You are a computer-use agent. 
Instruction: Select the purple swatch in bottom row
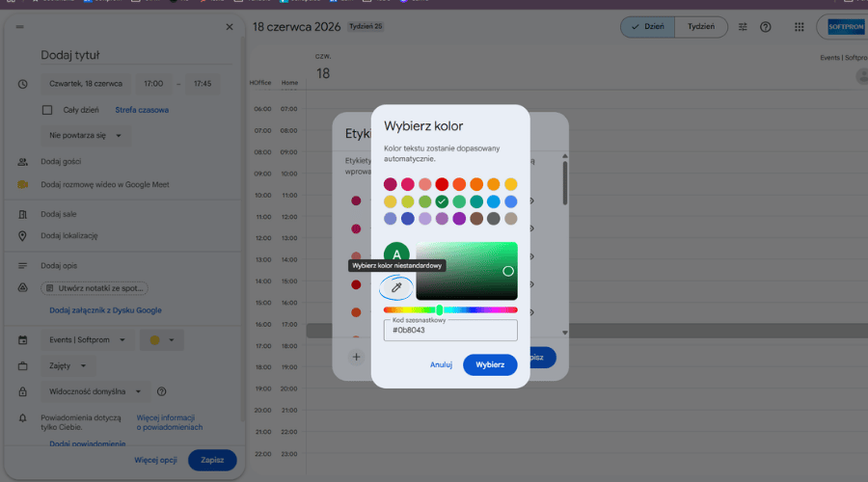point(459,219)
